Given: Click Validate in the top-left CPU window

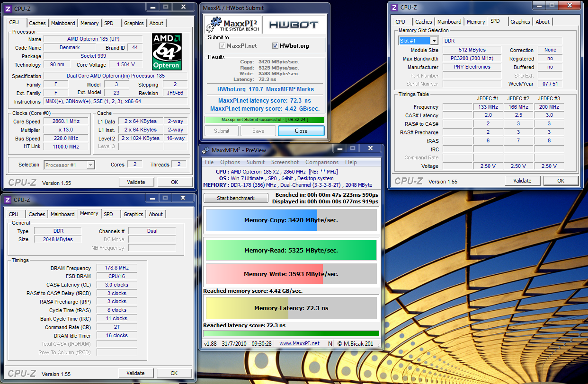Looking at the screenshot, I should [x=136, y=182].
